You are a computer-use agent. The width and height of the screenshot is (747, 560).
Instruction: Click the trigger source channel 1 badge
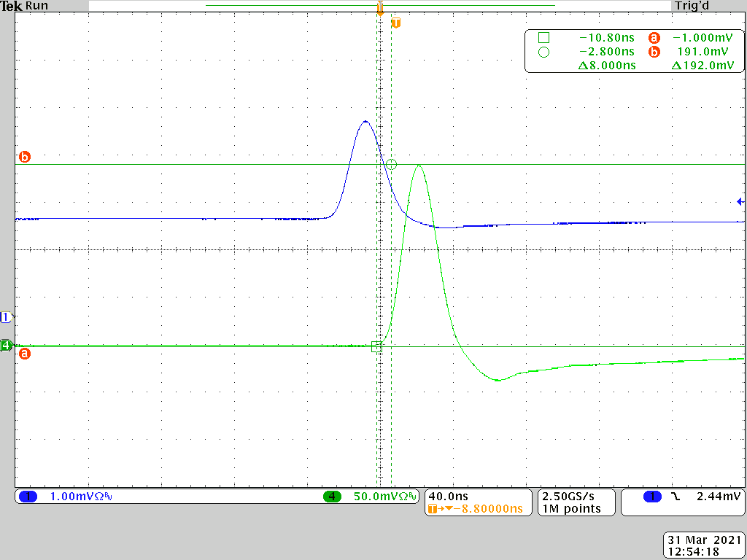(652, 497)
